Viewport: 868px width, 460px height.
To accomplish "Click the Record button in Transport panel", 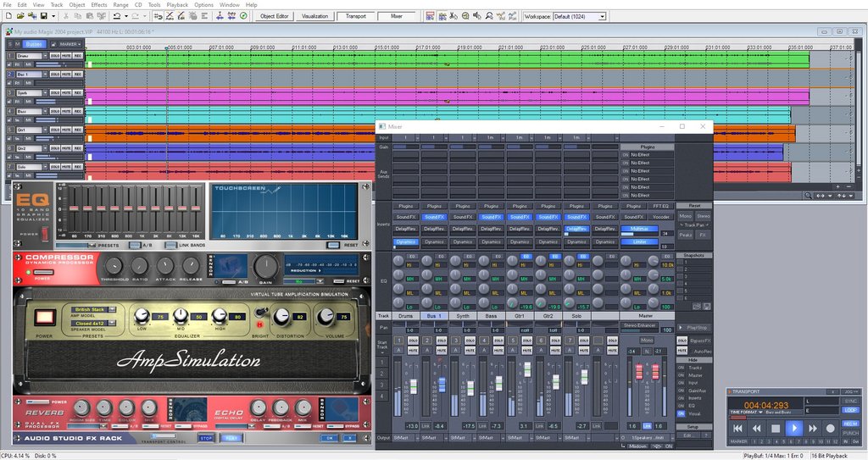I will click(x=831, y=429).
